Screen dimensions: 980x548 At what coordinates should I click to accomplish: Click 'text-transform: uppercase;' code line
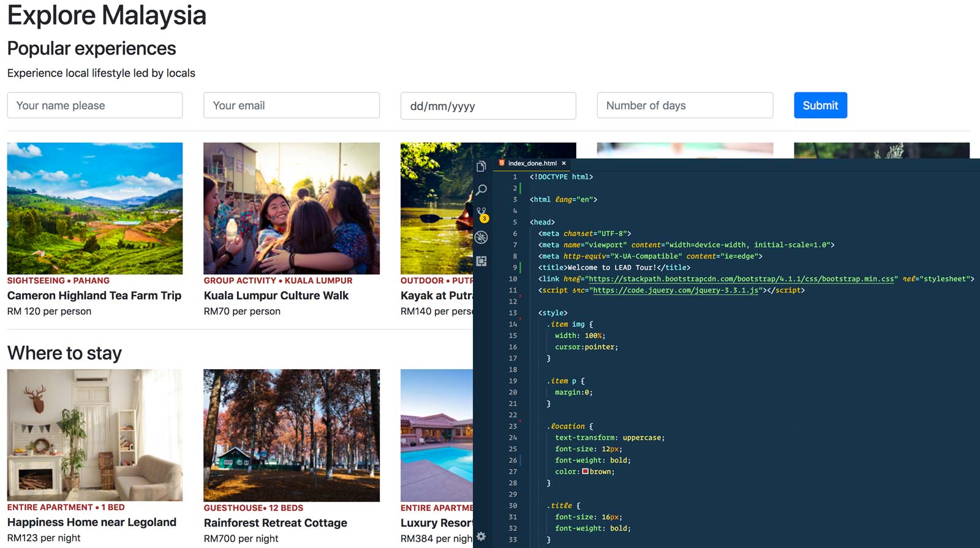tap(609, 438)
